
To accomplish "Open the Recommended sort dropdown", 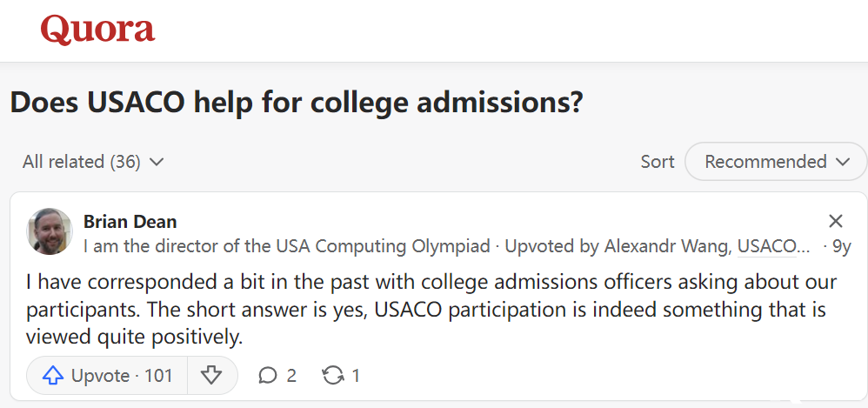I will 776,162.
